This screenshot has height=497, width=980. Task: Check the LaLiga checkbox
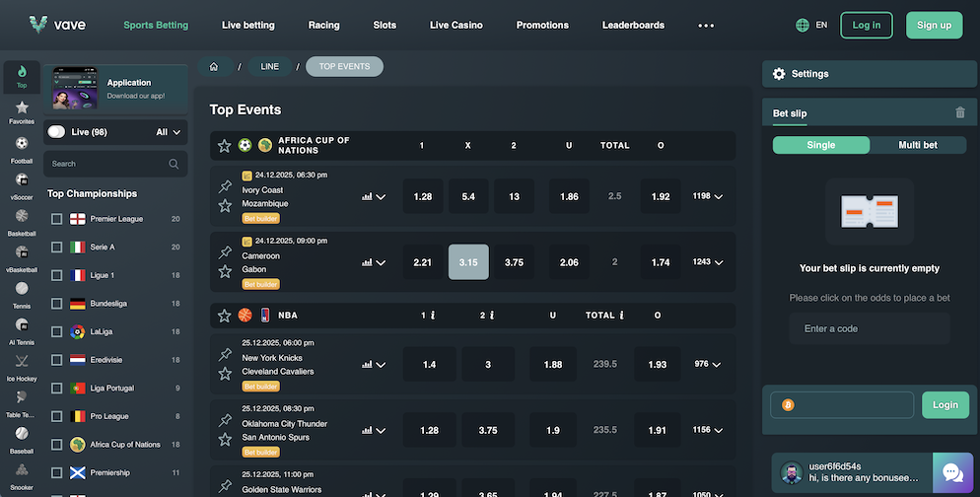coord(57,331)
